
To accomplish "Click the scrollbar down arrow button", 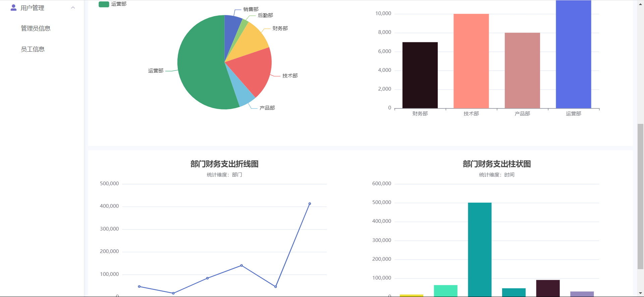I will tap(640, 293).
